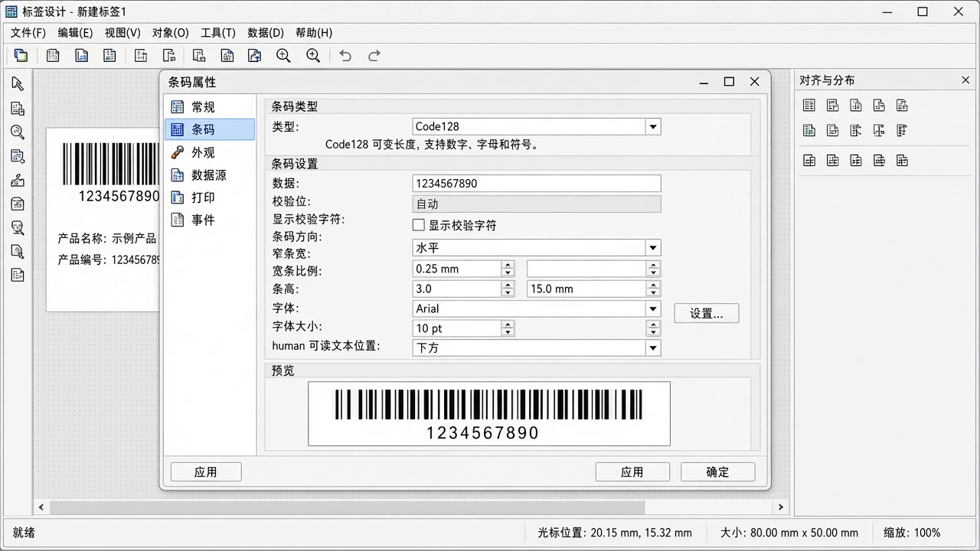The width and height of the screenshot is (980, 551).
Task: Click the 确定 button
Action: (x=717, y=472)
